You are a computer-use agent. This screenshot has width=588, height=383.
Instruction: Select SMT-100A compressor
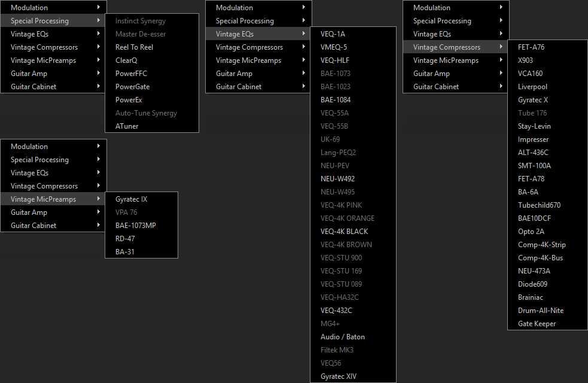pyautogui.click(x=547, y=166)
